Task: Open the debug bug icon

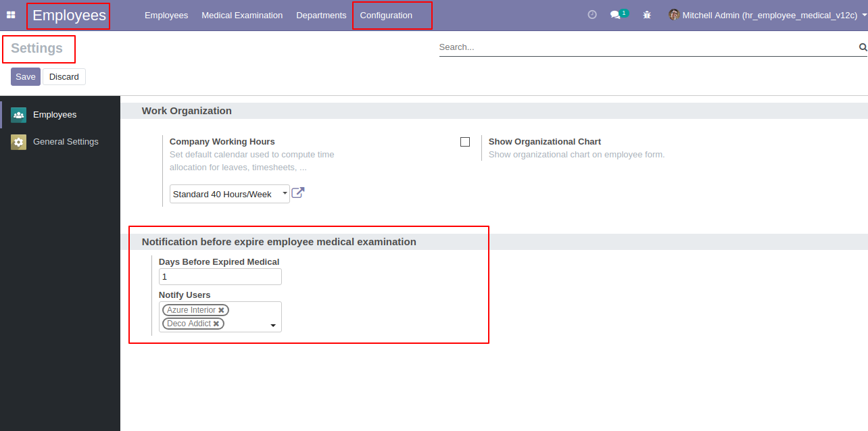Action: click(x=647, y=15)
